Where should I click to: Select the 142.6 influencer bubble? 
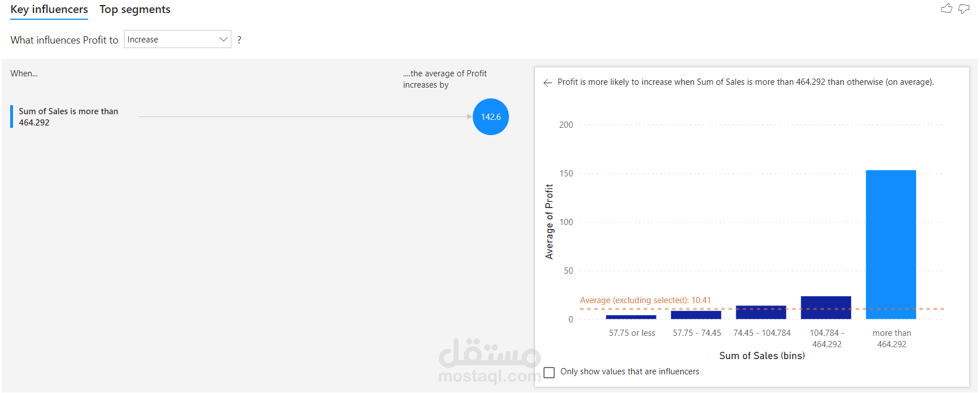pyautogui.click(x=490, y=117)
